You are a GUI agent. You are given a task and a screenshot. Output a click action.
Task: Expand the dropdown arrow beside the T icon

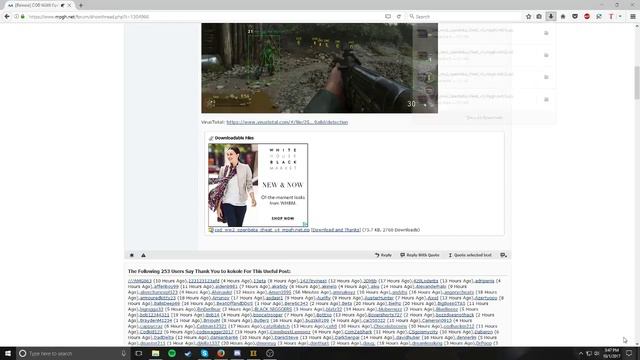coord(620,17)
